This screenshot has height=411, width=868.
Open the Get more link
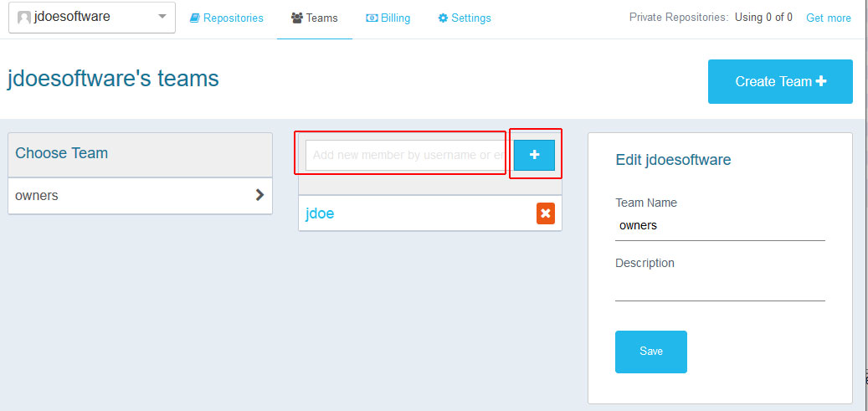tap(828, 18)
